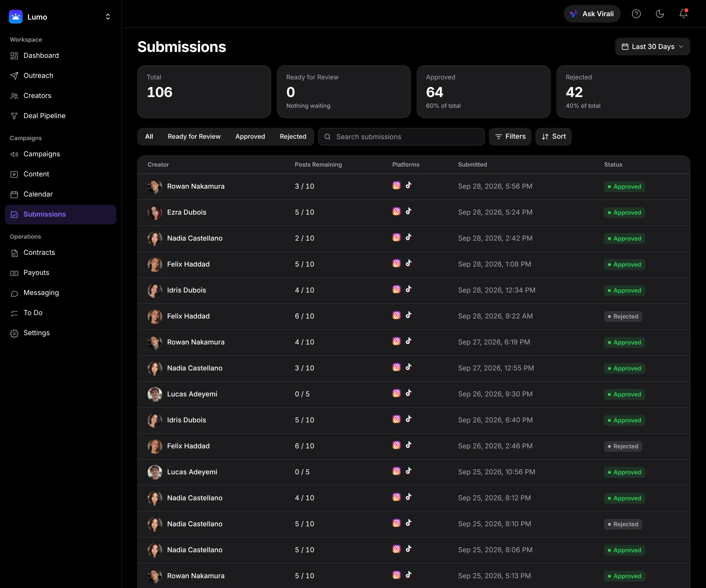Switch to the Approved tab
Viewport: 706px width, 588px height.
pyautogui.click(x=250, y=137)
